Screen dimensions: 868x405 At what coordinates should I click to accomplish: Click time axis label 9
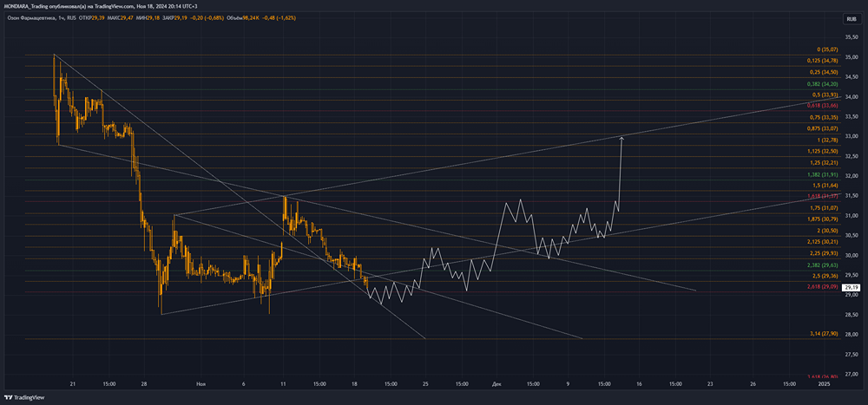tap(568, 382)
